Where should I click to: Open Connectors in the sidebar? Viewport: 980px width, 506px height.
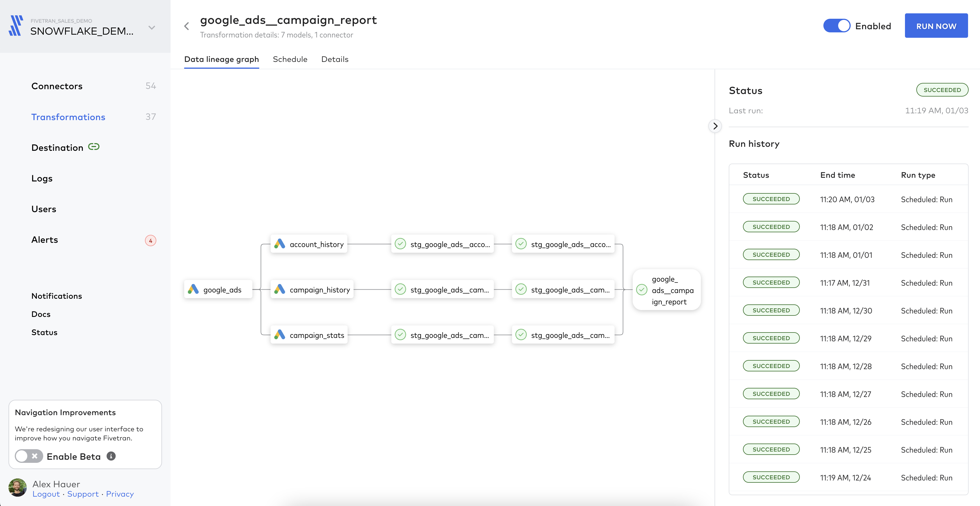tap(57, 86)
